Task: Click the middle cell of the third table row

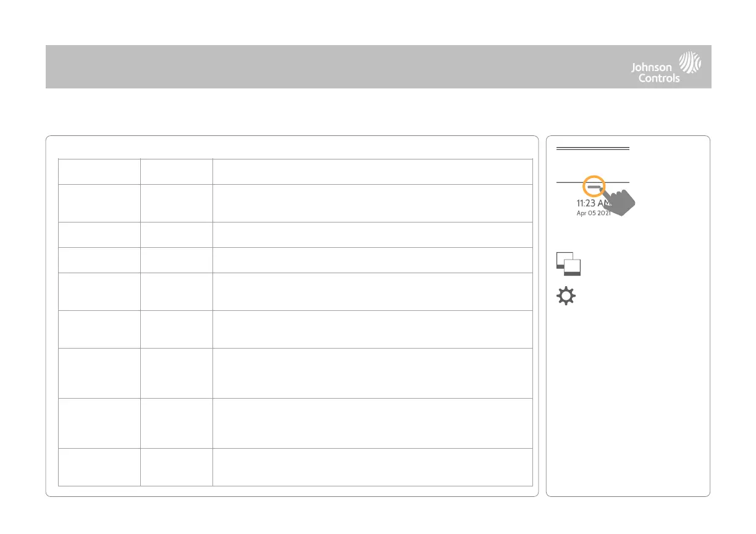Action: 176,234
